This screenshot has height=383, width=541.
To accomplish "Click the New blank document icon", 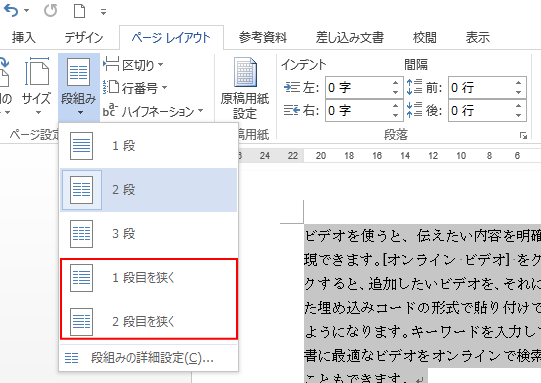I will tap(79, 11).
